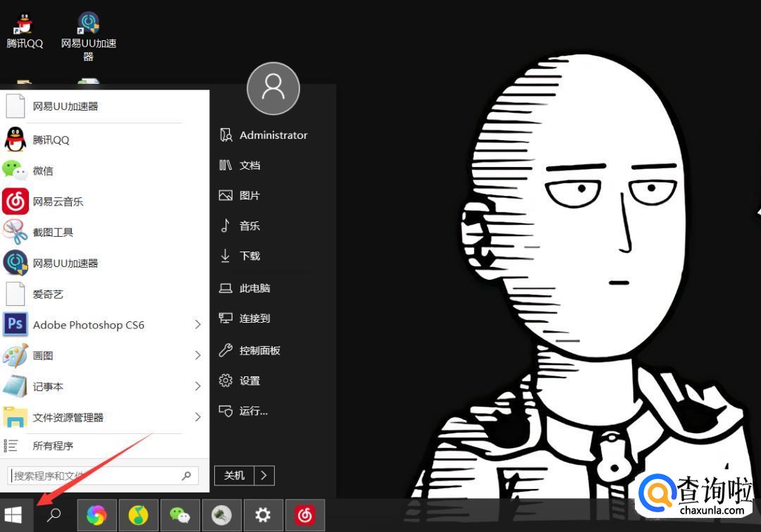Click the 搜索程序和文件 search box
This screenshot has height=532, width=761.
[x=95, y=476]
